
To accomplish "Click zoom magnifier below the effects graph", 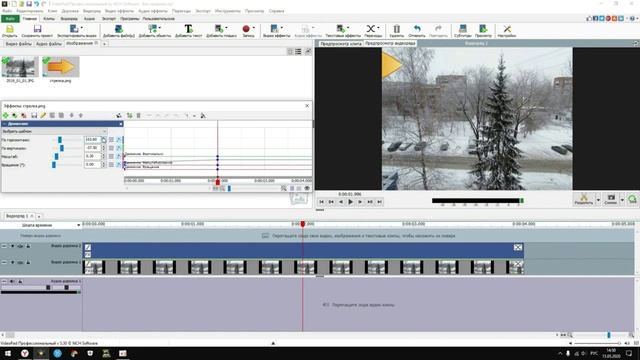I will pyautogui.click(x=284, y=188).
